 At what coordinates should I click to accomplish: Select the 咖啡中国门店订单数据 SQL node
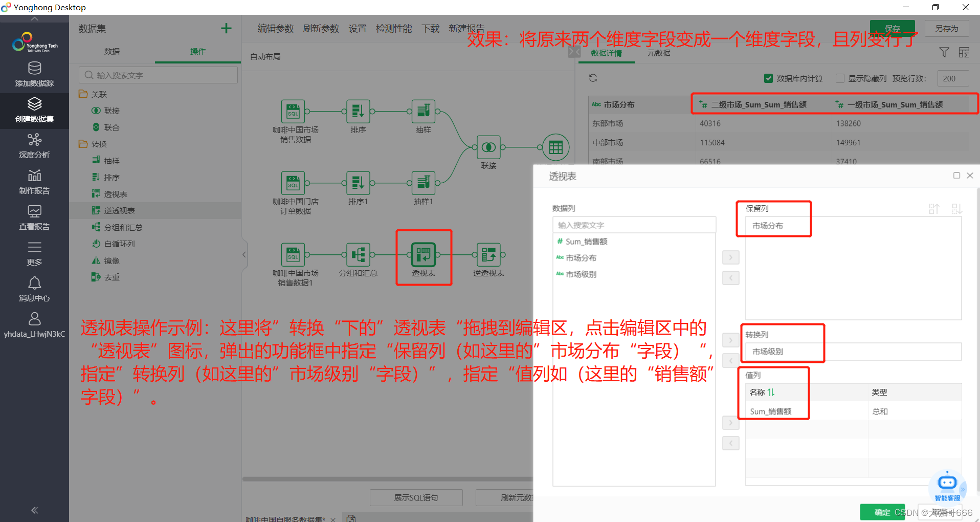tap(293, 183)
